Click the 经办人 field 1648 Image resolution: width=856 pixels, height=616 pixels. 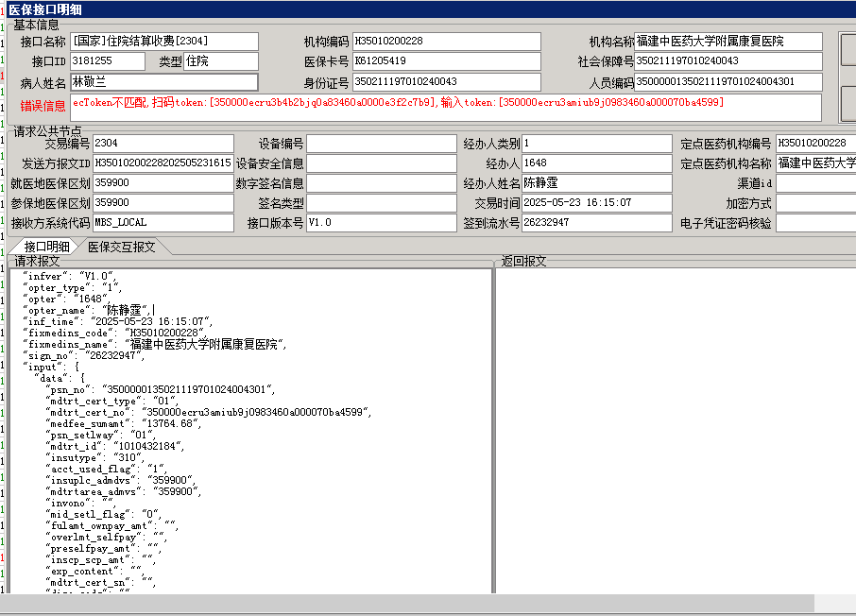597,163
